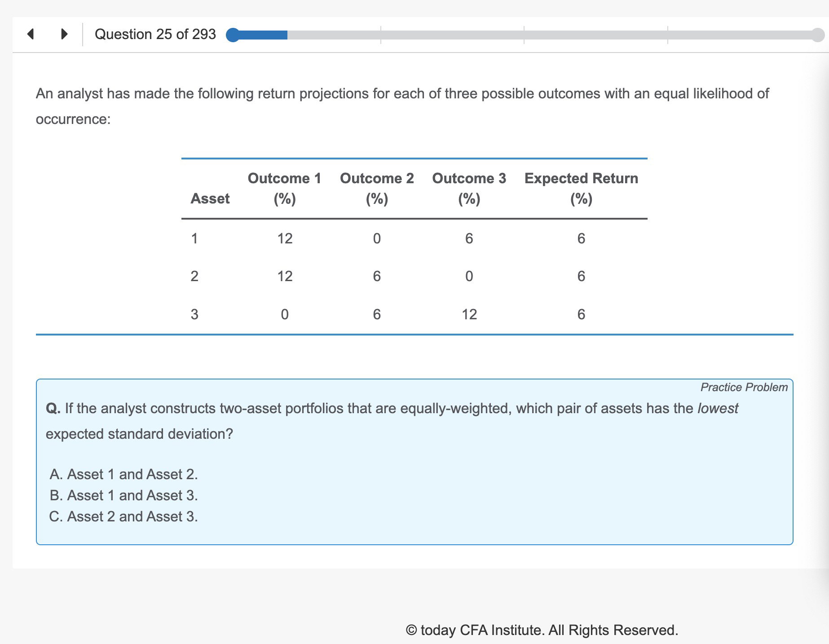The height and width of the screenshot is (644, 829).
Task: Click the third tick mark on progress bar
Action: pyautogui.click(x=668, y=35)
